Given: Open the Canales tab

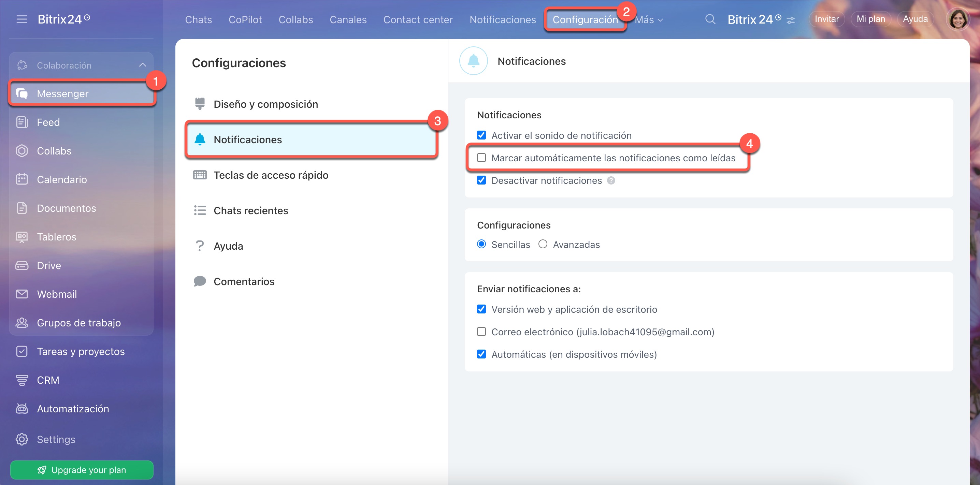Looking at the screenshot, I should 348,20.
